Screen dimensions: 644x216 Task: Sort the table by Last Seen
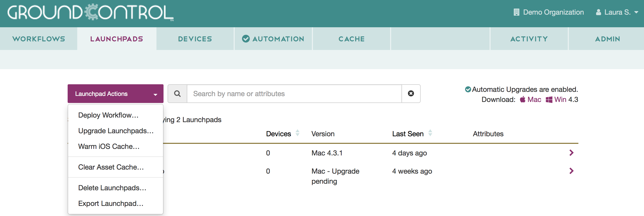(x=430, y=133)
